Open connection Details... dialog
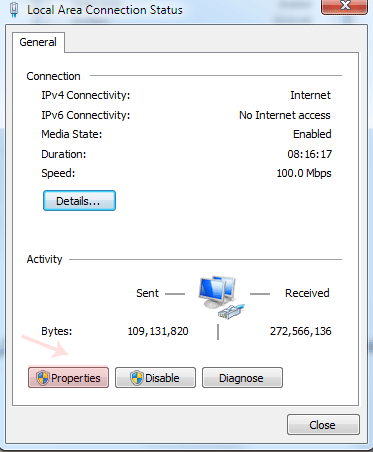 tap(79, 201)
